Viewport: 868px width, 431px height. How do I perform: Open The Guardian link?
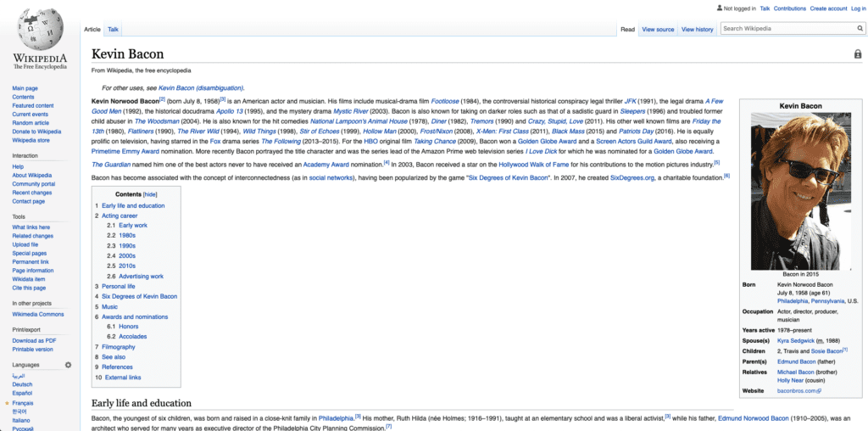pyautogui.click(x=111, y=165)
